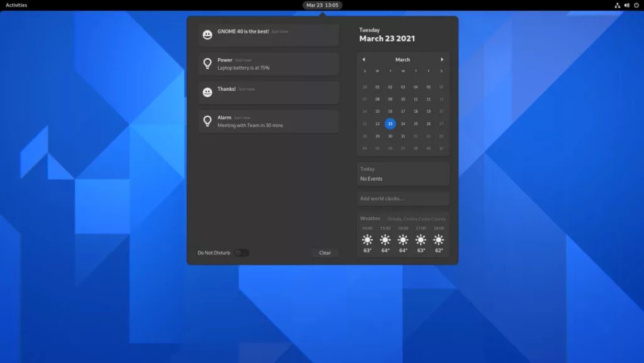Open Add world clocks option
The width and height of the screenshot is (644, 363).
click(402, 198)
